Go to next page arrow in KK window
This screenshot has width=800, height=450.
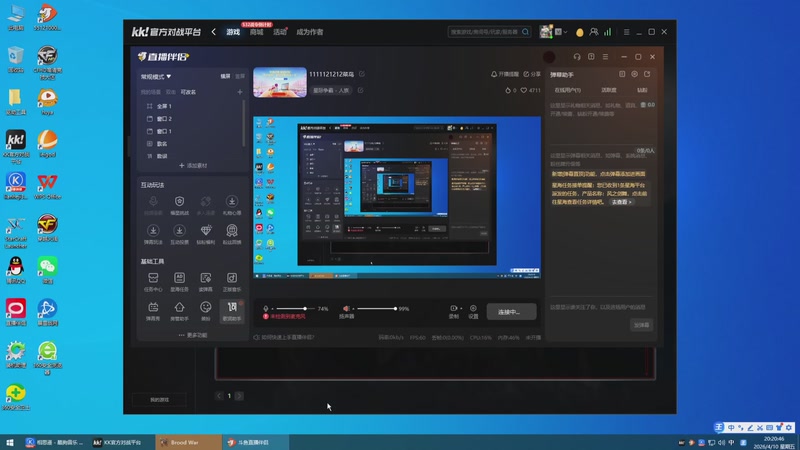(239, 395)
